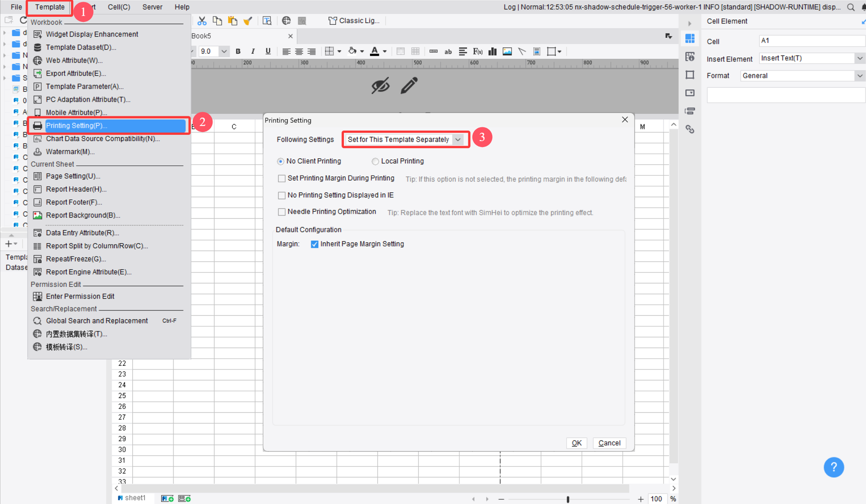The image size is (866, 504).
Task: Select the hyperlink icon in right sidebar
Action: (690, 129)
